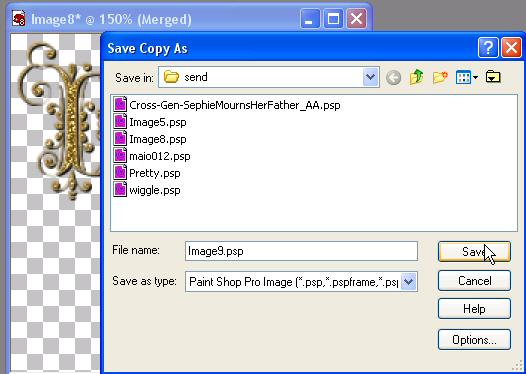The height and width of the screenshot is (374, 526).
Task: Select Cross-Gen-SephieMournsHerFather_AA.psp file
Action: [x=227, y=105]
